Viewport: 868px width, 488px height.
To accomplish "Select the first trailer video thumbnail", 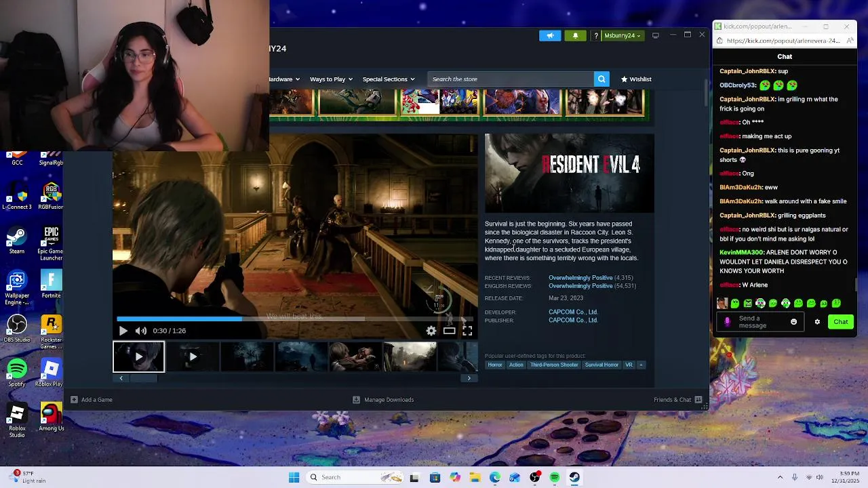I will point(138,357).
